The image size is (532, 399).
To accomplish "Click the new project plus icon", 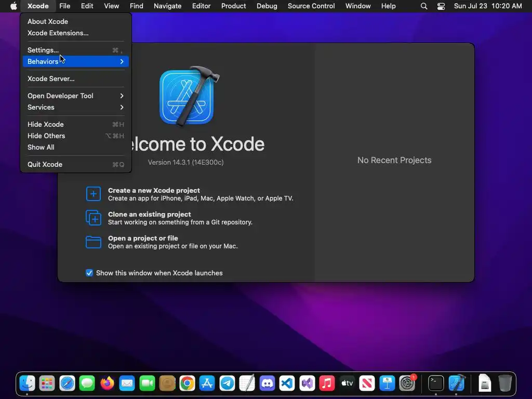I will point(94,194).
